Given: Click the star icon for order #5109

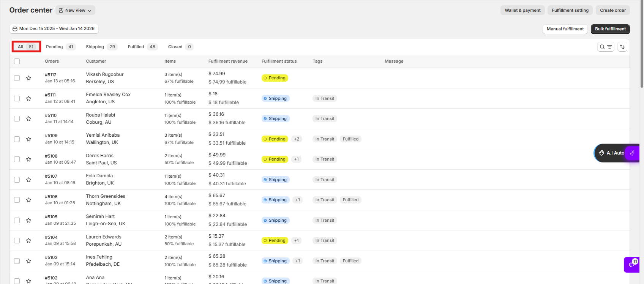Looking at the screenshot, I should coord(28,139).
